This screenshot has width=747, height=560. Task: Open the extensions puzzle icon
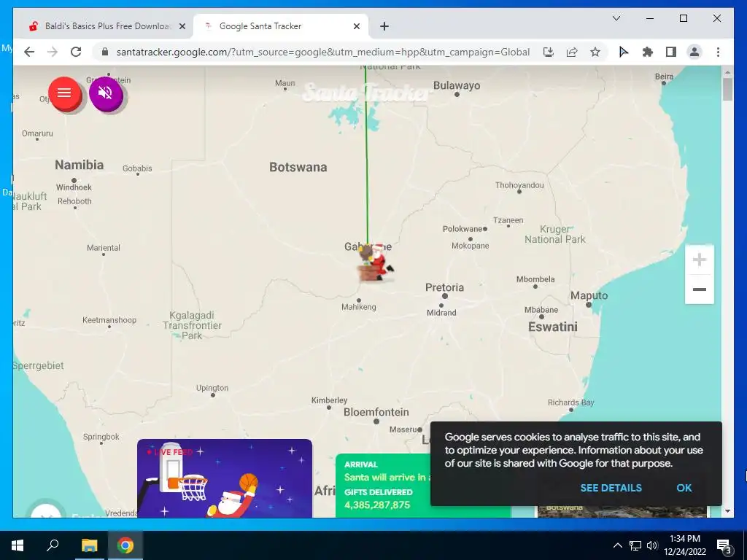(648, 52)
